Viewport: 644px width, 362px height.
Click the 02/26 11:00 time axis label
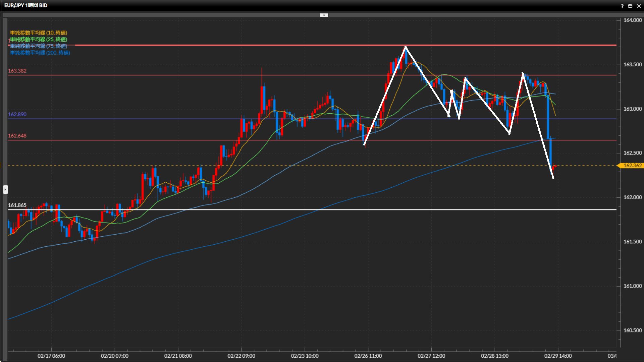point(368,356)
